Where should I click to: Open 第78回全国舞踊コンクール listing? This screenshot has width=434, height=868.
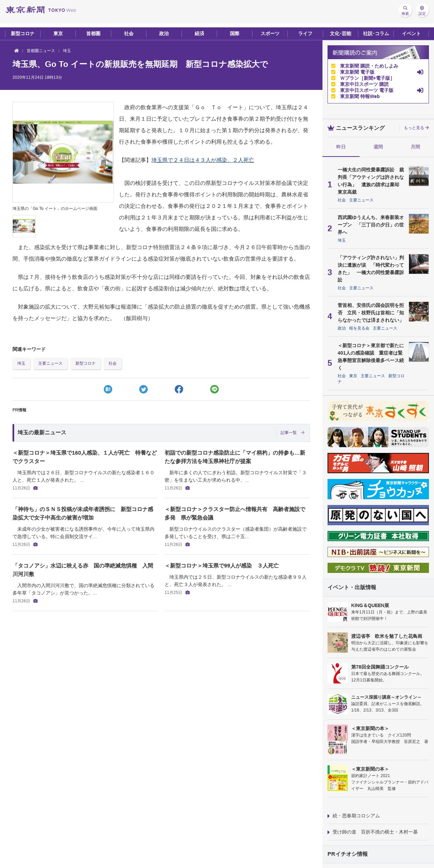point(378,673)
